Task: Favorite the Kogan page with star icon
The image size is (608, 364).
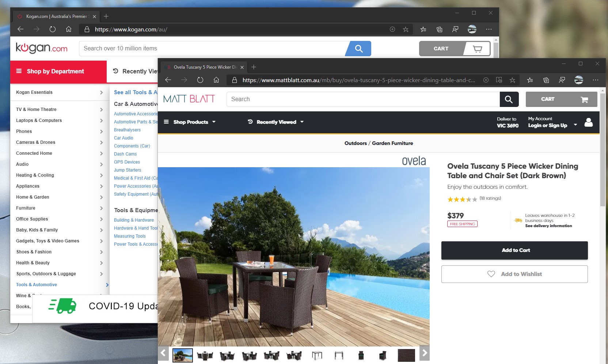Action: (406, 29)
